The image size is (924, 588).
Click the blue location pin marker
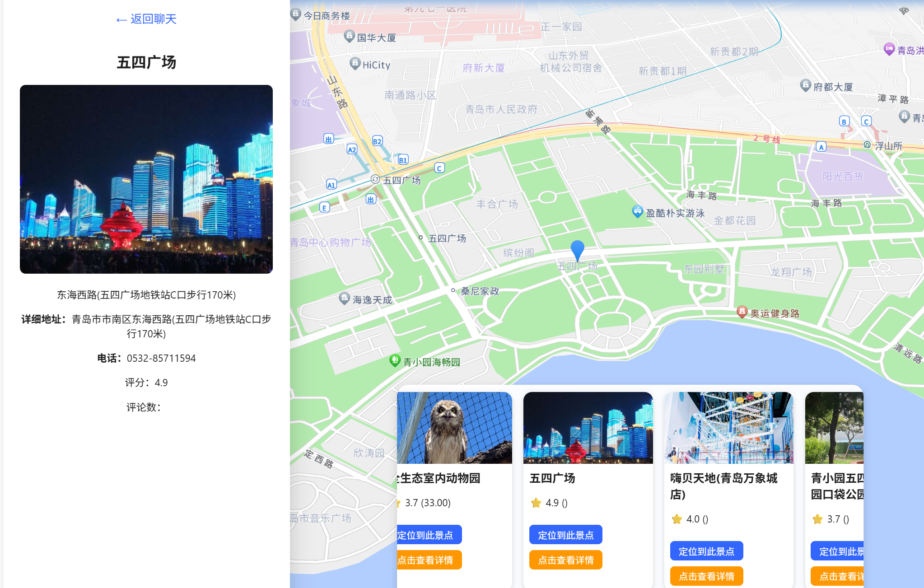coord(577,250)
